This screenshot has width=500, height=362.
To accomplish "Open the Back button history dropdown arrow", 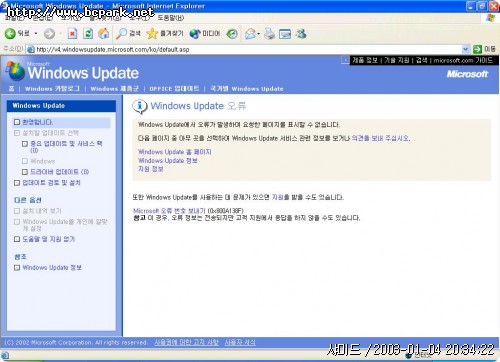I will tap(36, 34).
